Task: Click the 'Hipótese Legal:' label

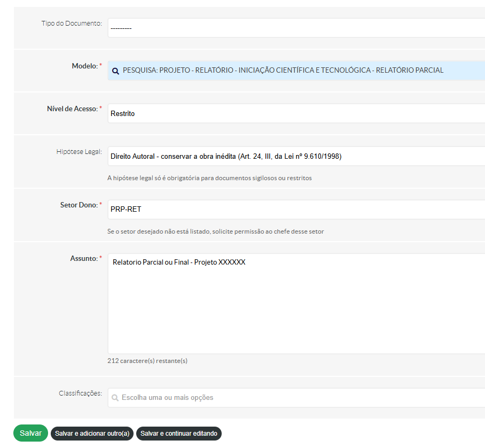Action: [79, 151]
